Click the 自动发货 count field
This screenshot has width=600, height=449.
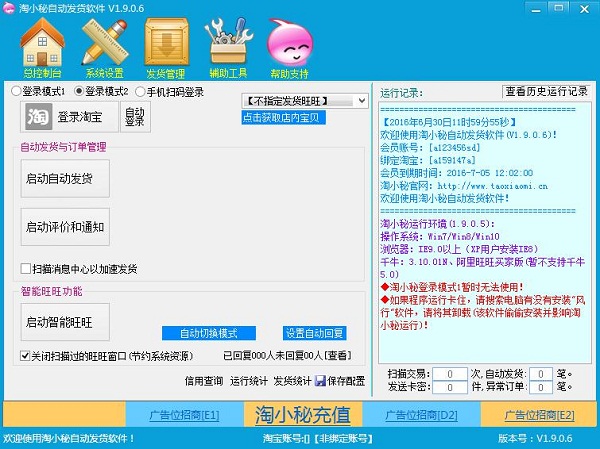pos(541,374)
